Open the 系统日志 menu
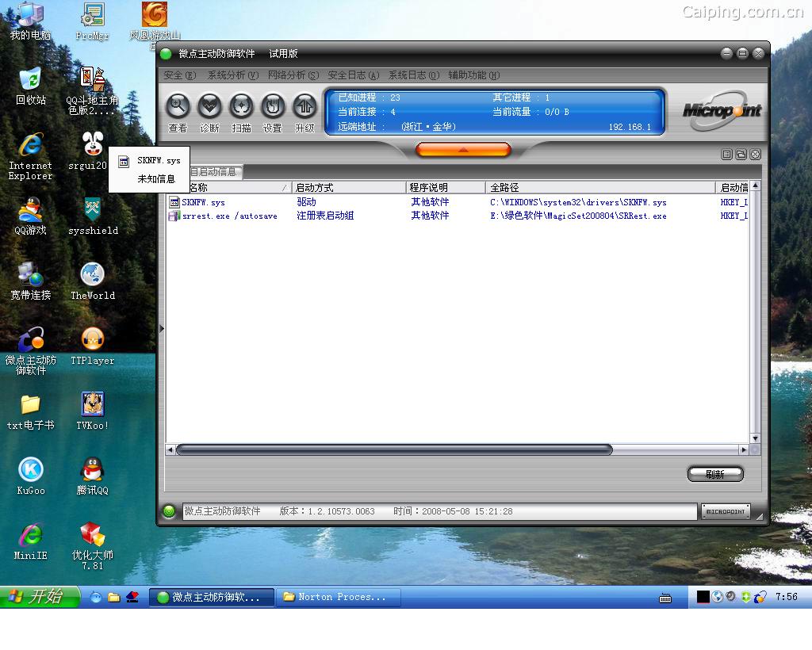 [x=414, y=75]
